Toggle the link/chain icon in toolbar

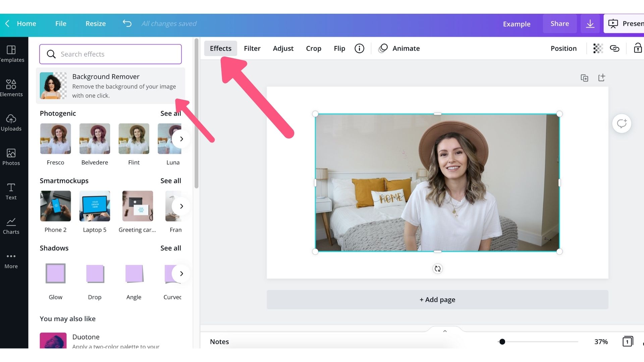(x=615, y=48)
